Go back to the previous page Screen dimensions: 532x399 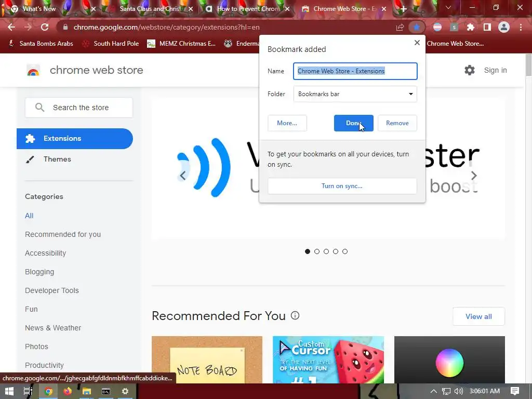click(x=11, y=27)
